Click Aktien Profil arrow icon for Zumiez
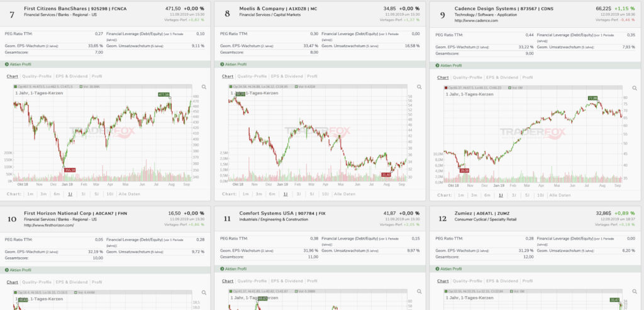Image resolution: width=644 pixels, height=310 pixels. click(x=438, y=269)
